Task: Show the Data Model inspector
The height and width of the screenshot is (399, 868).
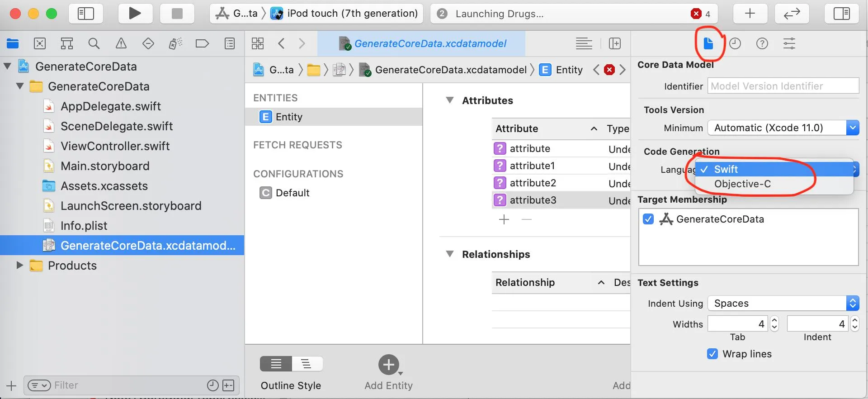Action: point(789,43)
